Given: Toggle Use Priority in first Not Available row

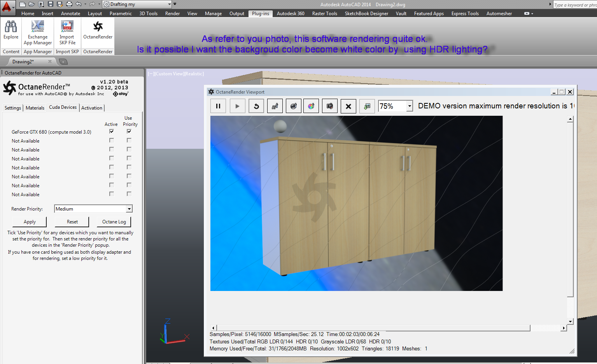Looking at the screenshot, I should [129, 140].
